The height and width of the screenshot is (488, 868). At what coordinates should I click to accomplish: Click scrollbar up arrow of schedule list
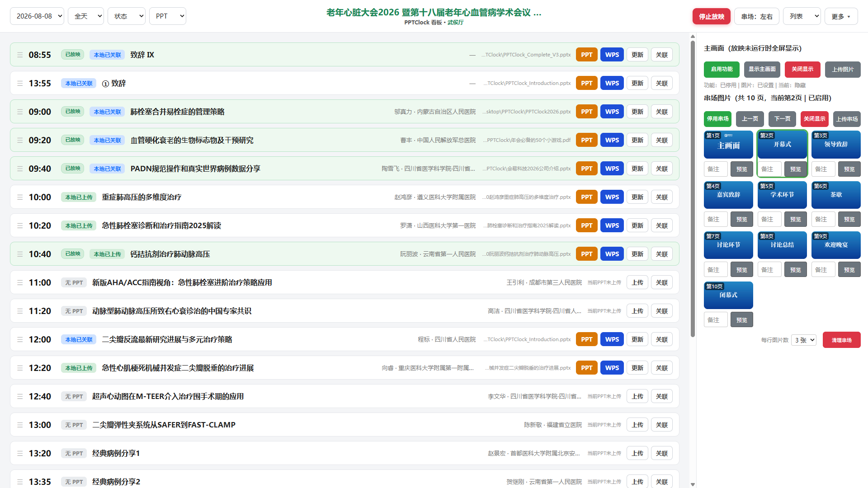click(693, 36)
